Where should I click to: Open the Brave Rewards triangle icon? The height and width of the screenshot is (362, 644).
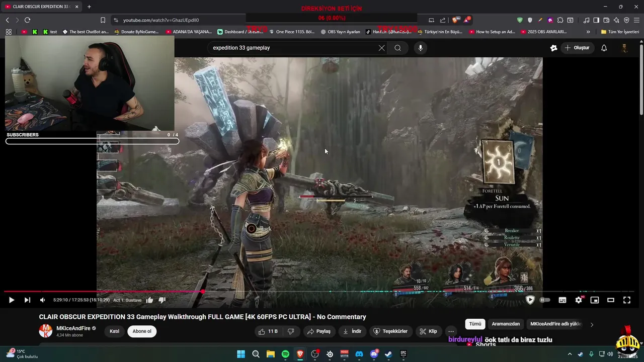467,20
